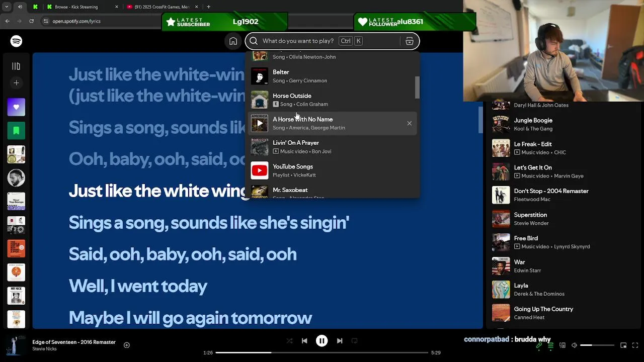The width and height of the screenshot is (644, 362).
Task: Open the Browse icon in search bar
Action: [410, 41]
